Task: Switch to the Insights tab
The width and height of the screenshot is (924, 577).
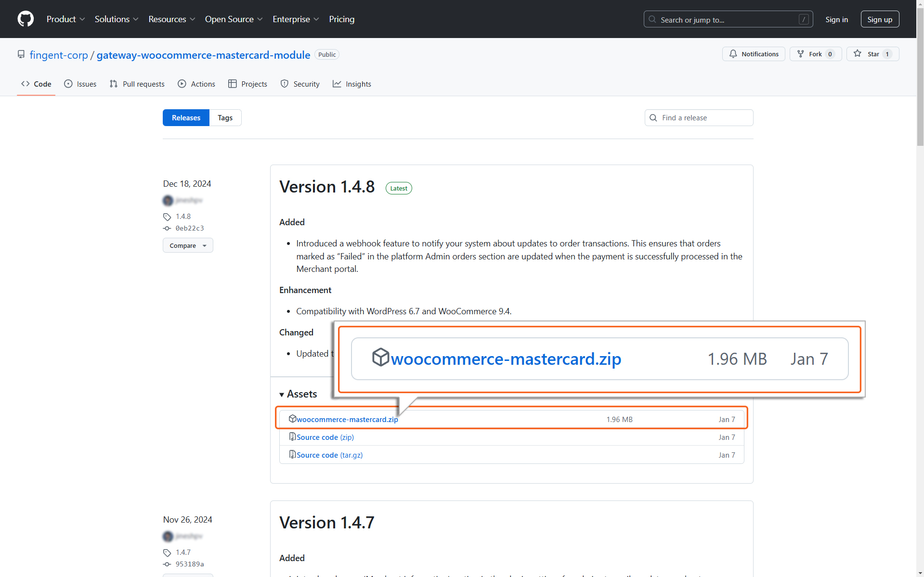Action: point(352,84)
